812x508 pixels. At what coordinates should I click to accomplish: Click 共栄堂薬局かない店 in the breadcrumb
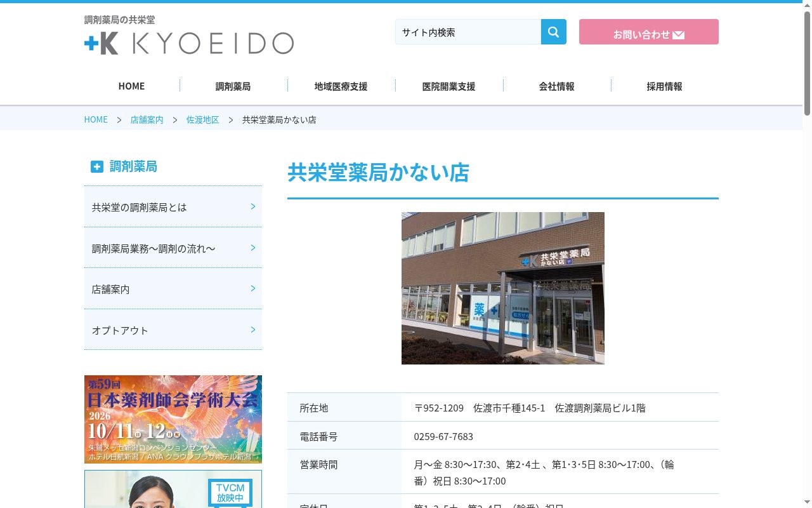[279, 119]
